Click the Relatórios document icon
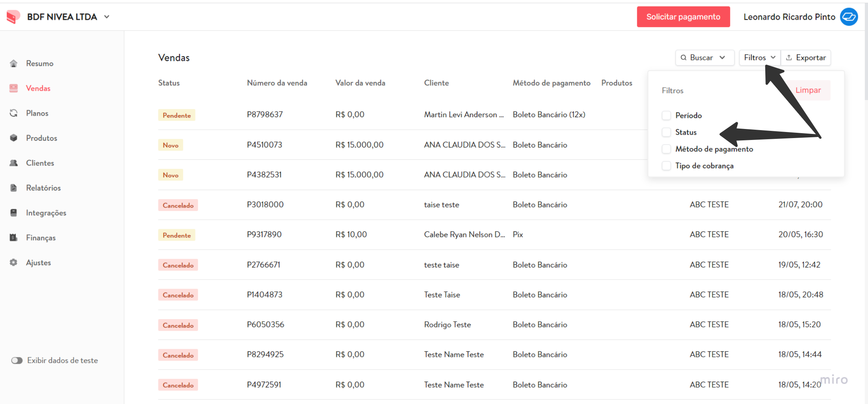 (x=14, y=188)
